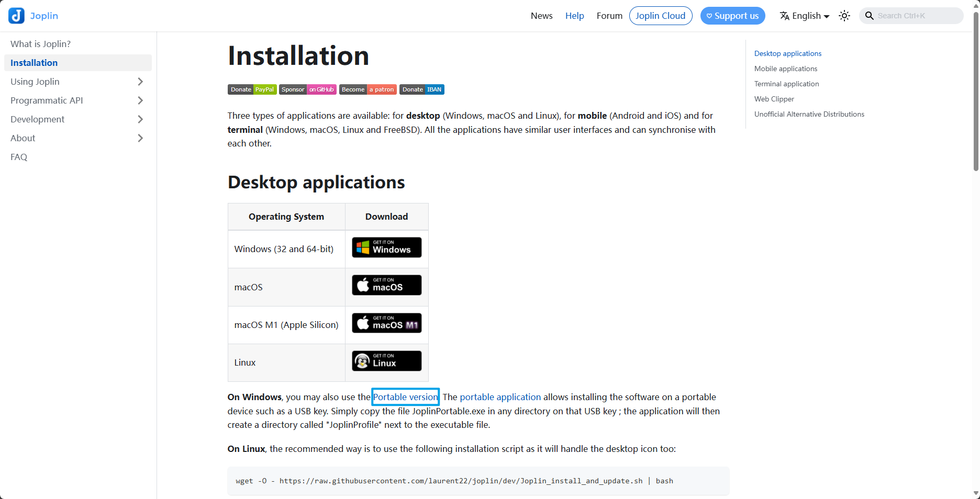
Task: Jump to Unofficial Alternative Distributions
Action: tap(809, 114)
